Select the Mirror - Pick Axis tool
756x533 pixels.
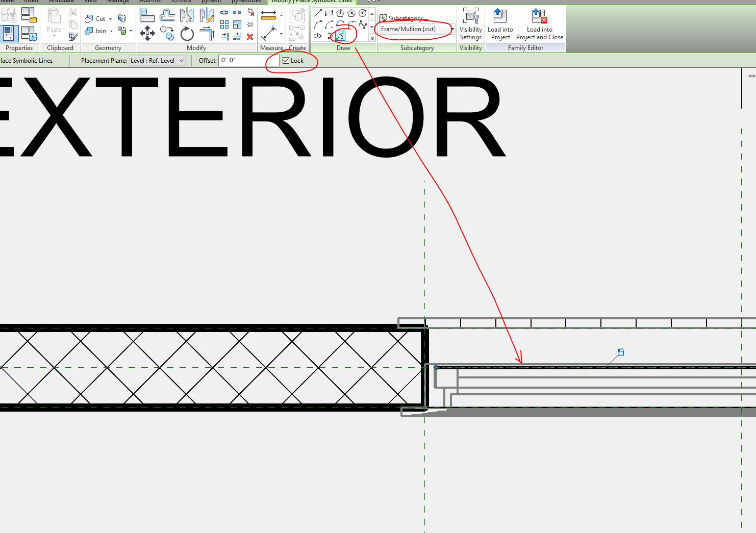tap(187, 15)
